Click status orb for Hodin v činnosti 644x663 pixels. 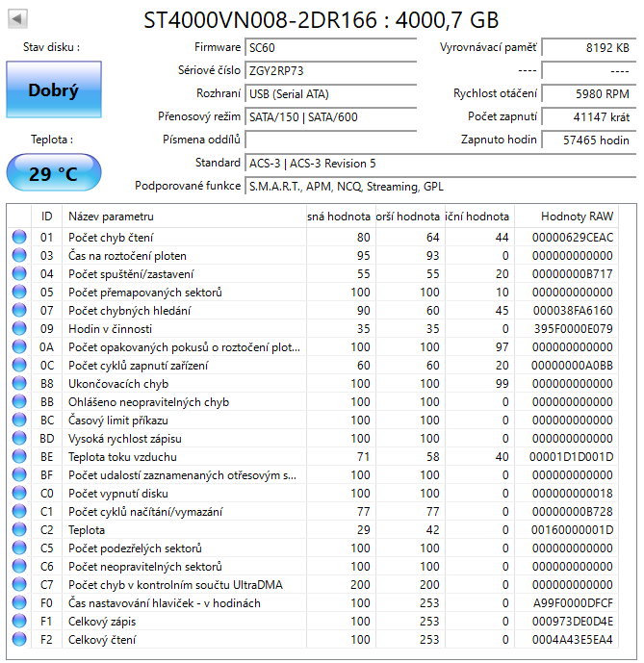pyautogui.click(x=19, y=328)
